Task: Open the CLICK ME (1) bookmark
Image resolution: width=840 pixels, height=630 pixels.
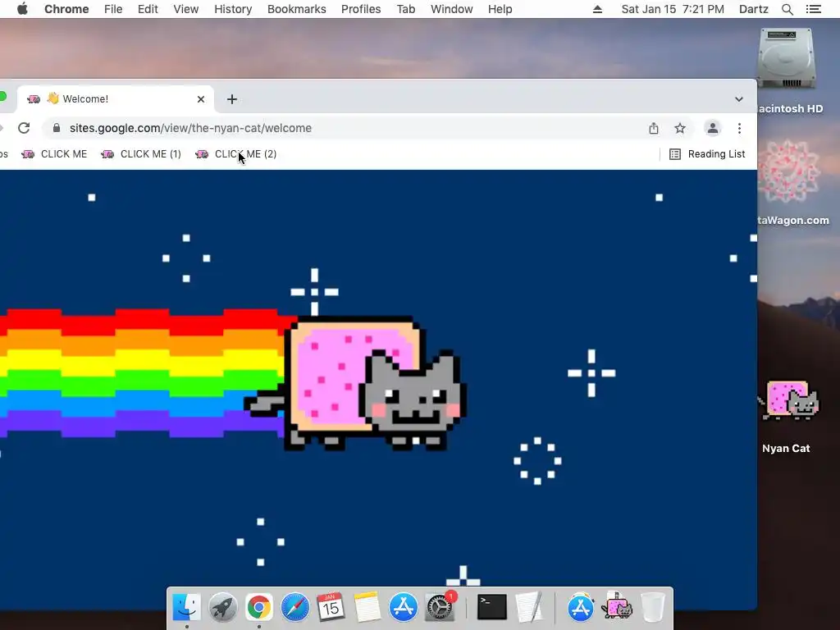Action: [141, 154]
